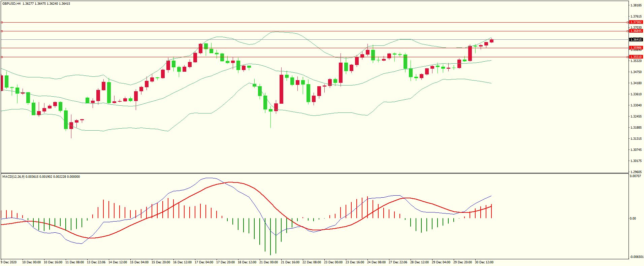Click the 1.31315 price axis value

[636, 139]
